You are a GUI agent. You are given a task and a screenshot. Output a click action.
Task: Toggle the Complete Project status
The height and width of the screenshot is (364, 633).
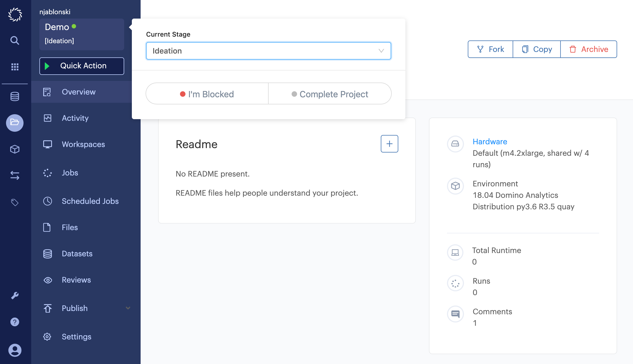[330, 93]
